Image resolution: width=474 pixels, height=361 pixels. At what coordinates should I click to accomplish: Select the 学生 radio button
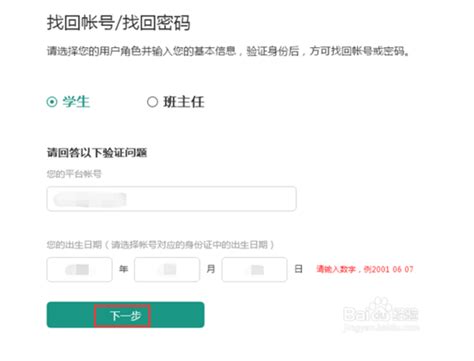click(52, 102)
